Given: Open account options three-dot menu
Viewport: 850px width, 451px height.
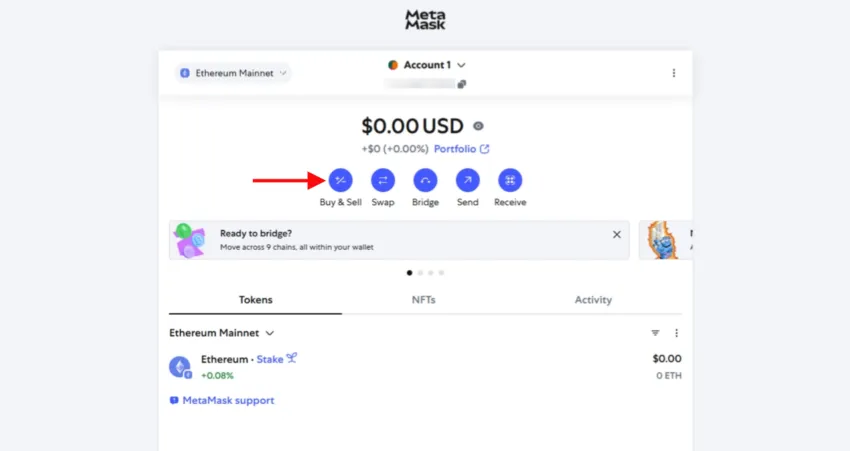Looking at the screenshot, I should point(674,73).
